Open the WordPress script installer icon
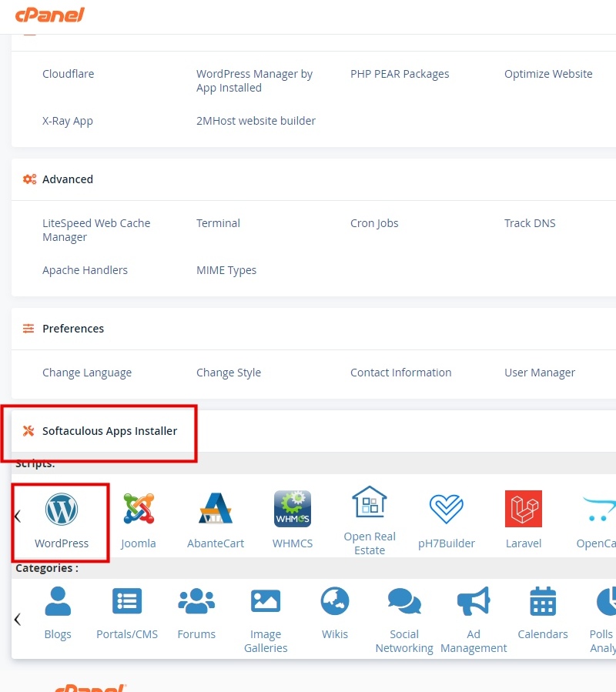Image resolution: width=616 pixels, height=692 pixels. (x=62, y=510)
